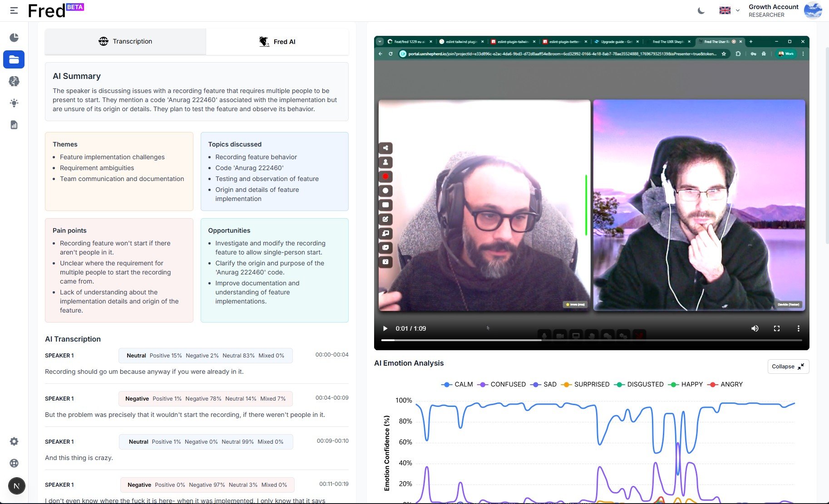The height and width of the screenshot is (504, 829).
Task: Click the 00:09-00:10 transcript timestamp
Action: [x=332, y=441]
